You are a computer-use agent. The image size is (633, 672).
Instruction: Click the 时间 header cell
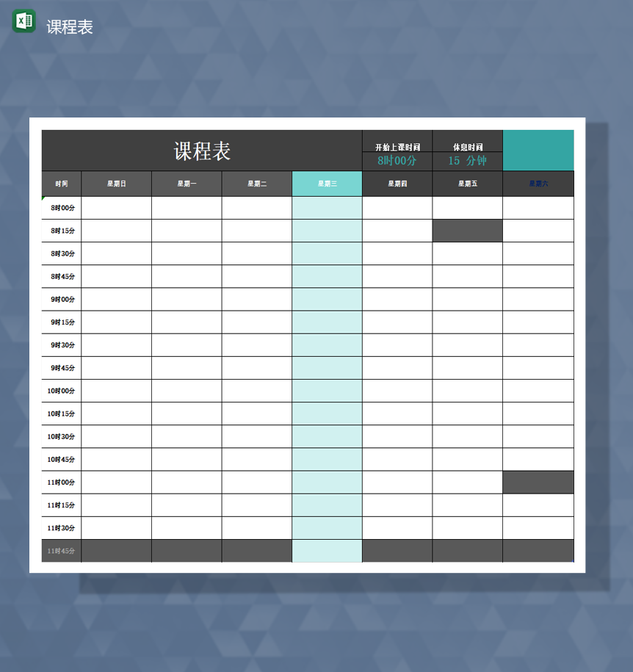coord(60,184)
